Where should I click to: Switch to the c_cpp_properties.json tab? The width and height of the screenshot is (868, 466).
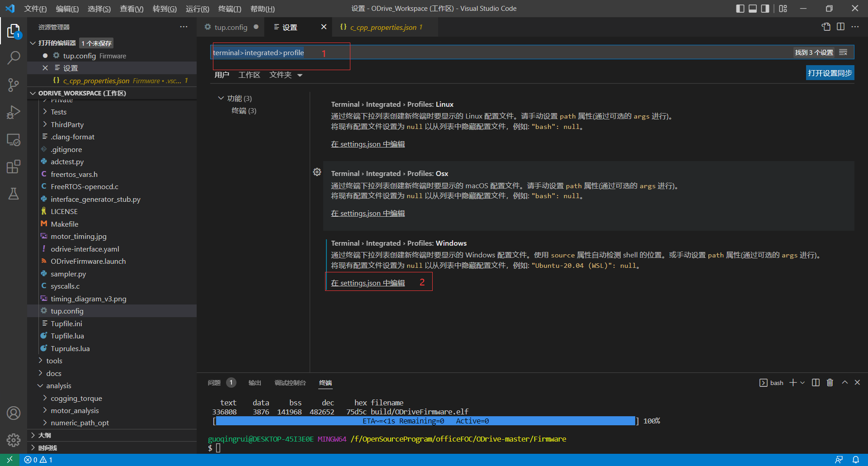coord(384,27)
